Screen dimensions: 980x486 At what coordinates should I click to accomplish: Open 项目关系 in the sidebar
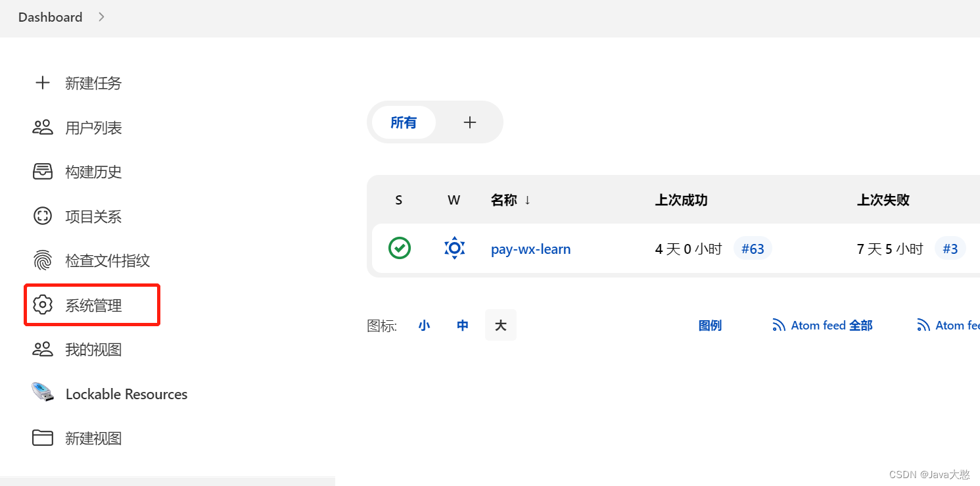point(93,216)
